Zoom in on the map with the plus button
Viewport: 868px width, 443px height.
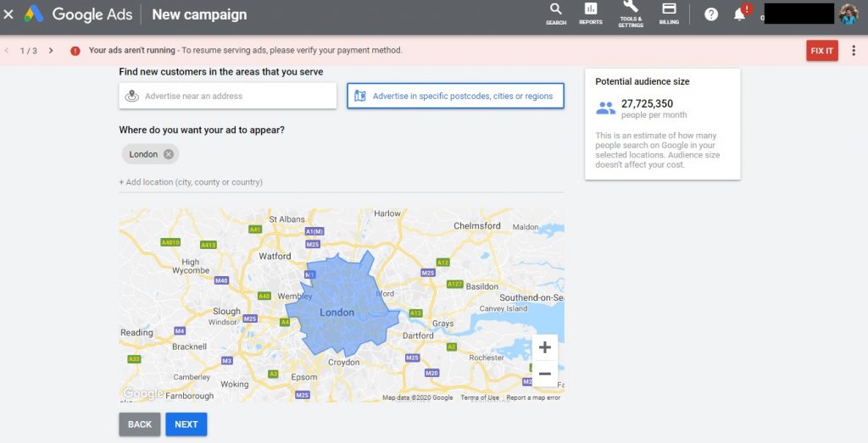click(545, 346)
